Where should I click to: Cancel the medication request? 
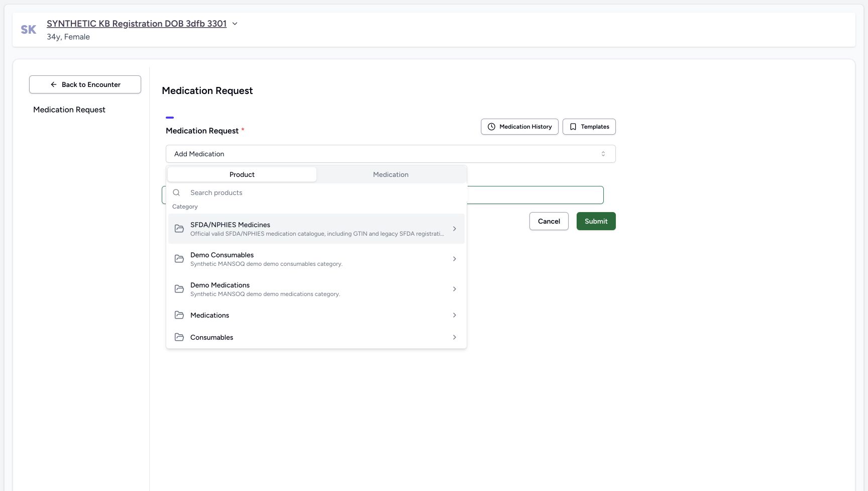549,221
